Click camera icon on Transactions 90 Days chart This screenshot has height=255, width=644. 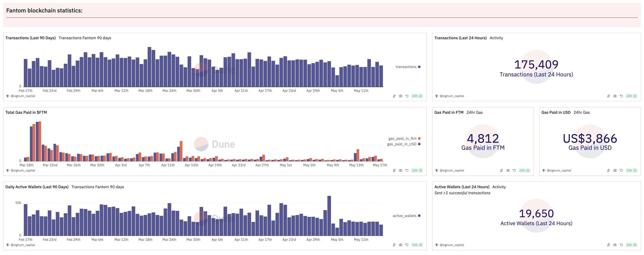(401, 96)
